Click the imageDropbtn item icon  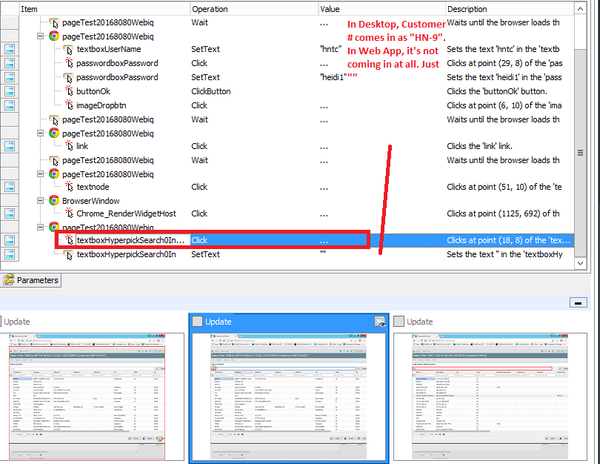point(68,104)
